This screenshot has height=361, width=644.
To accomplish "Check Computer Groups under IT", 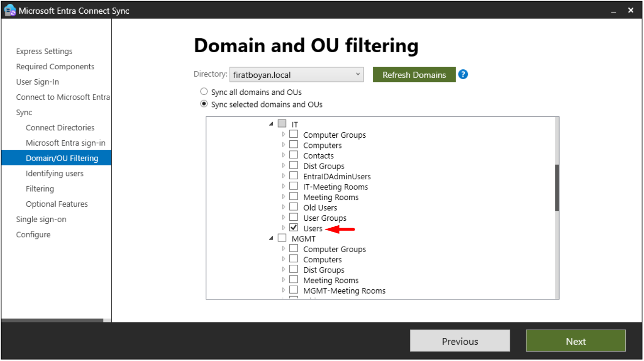I will tap(294, 134).
